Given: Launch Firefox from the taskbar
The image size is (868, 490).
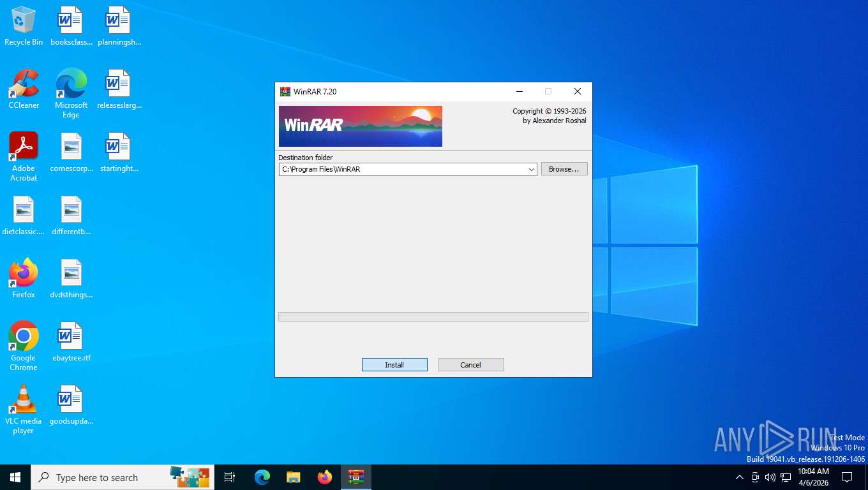Looking at the screenshot, I should pos(325,477).
